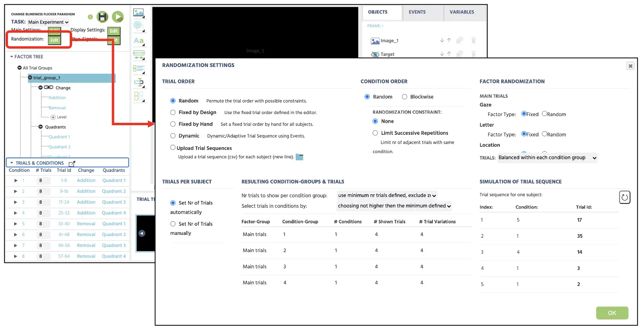This screenshot has height=331, width=644.
Task: Click the left arrow in the frame preview
Action: 142,233
